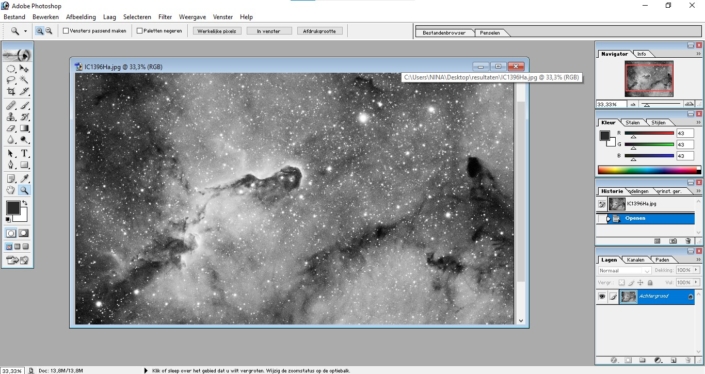Select the Type tool

tap(24, 154)
